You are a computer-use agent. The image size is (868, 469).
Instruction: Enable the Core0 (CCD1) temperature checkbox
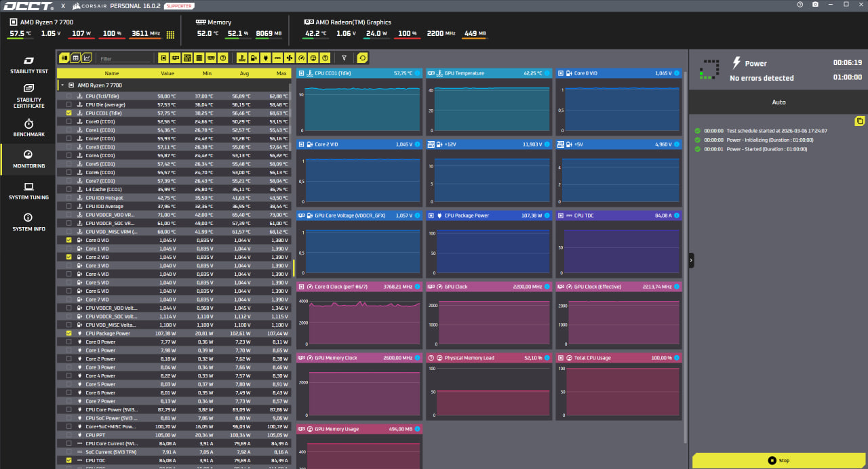click(x=68, y=122)
